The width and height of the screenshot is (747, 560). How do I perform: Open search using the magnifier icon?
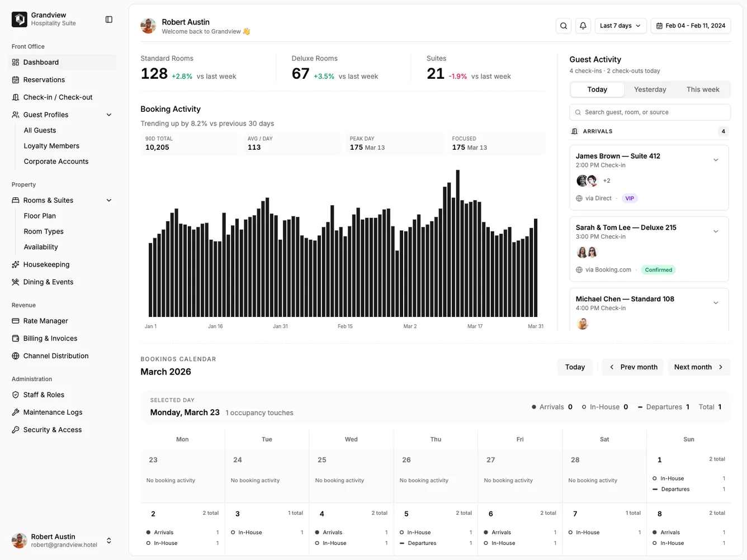pos(563,25)
